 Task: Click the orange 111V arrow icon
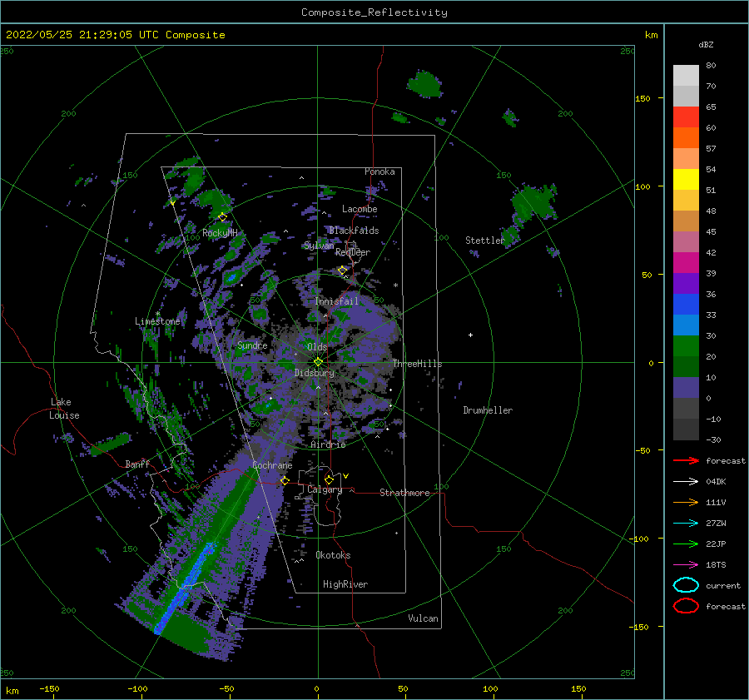click(x=686, y=502)
